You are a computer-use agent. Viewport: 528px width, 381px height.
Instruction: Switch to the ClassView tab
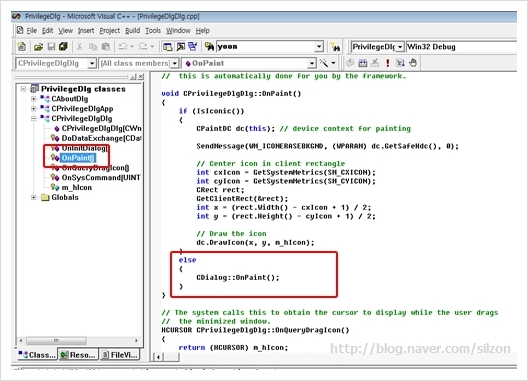[x=37, y=355]
